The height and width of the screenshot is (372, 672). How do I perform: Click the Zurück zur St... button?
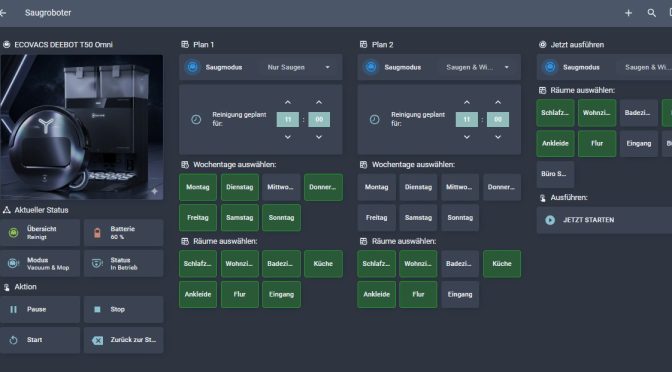tap(123, 340)
